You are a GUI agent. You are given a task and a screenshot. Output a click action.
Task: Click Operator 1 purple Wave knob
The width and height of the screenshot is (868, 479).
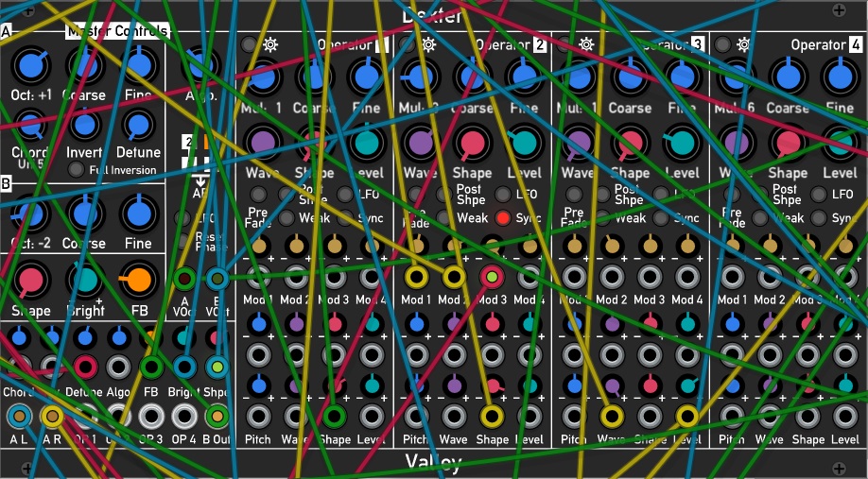pos(263,142)
